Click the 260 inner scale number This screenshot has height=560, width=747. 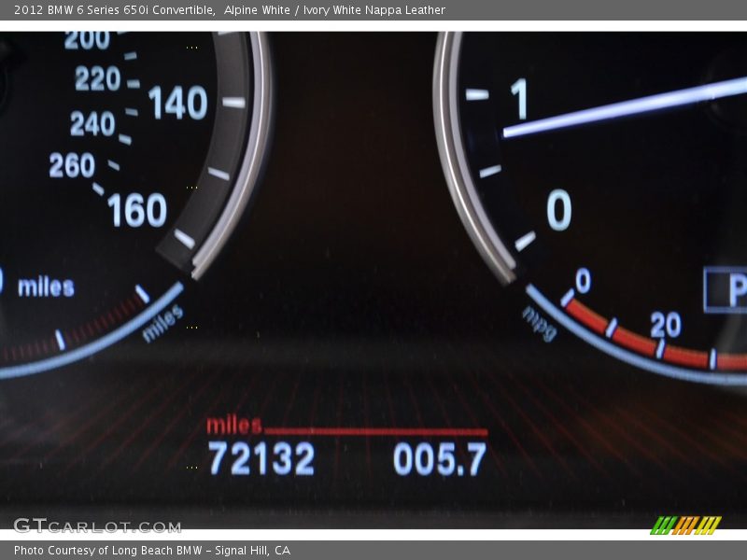click(72, 165)
